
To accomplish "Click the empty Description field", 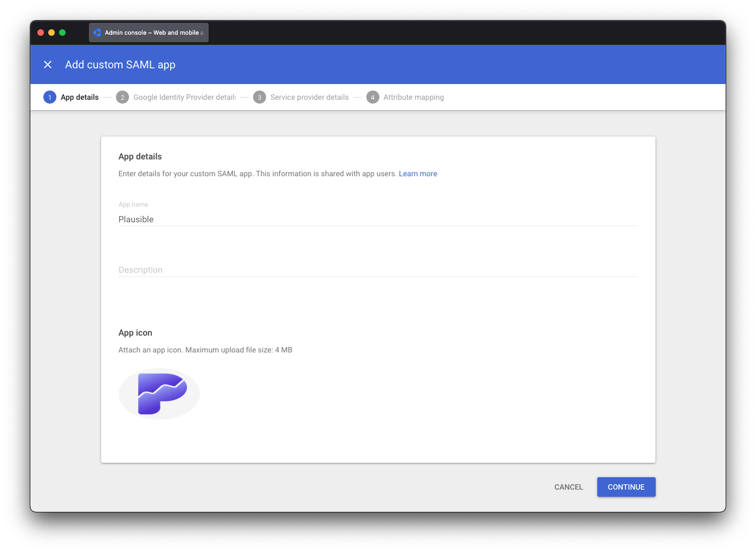I will coord(378,269).
